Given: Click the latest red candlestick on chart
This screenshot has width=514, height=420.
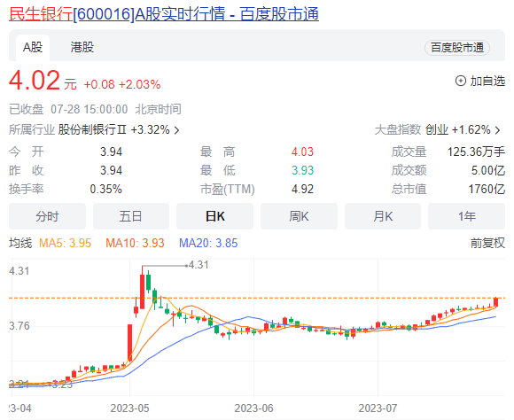Looking at the screenshot, I should click(x=495, y=301).
